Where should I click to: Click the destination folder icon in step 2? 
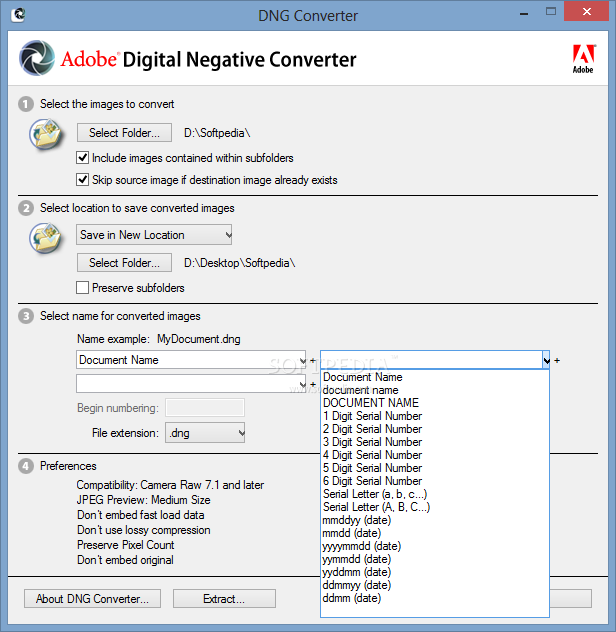click(46, 238)
